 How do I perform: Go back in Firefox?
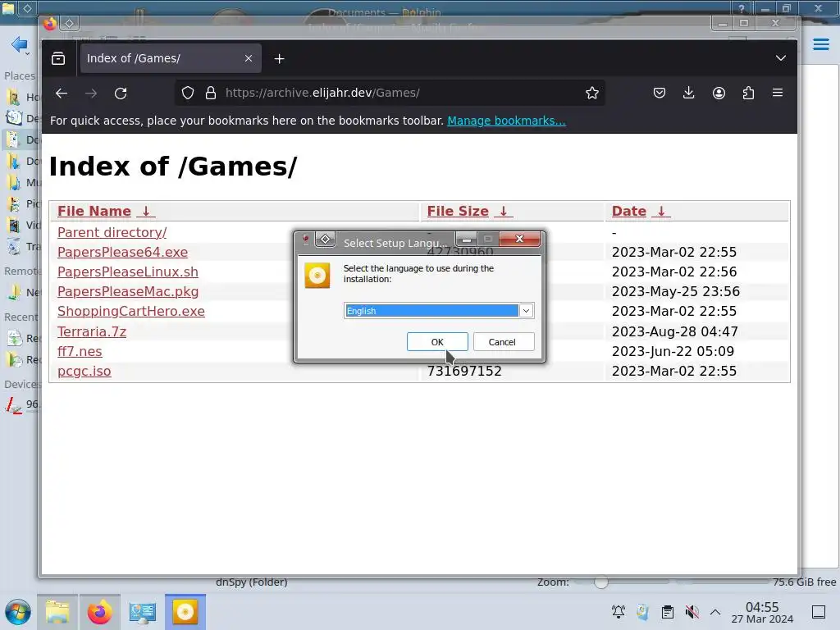point(62,94)
